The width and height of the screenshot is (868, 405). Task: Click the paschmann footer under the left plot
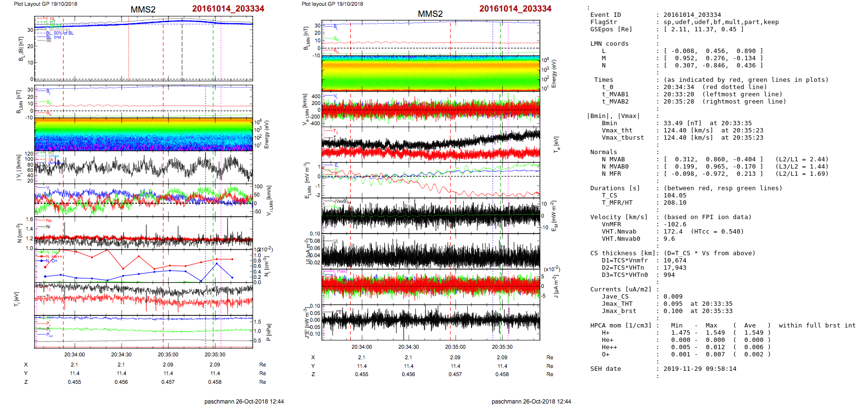pyautogui.click(x=244, y=401)
